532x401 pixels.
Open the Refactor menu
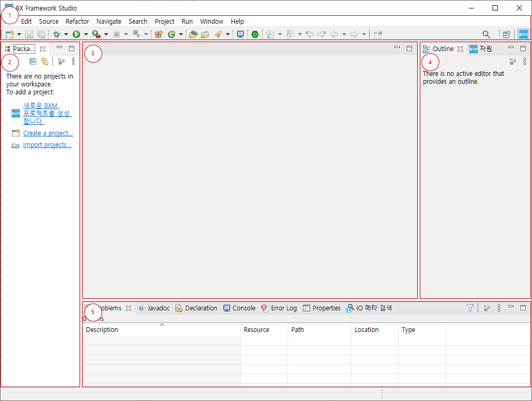(77, 22)
